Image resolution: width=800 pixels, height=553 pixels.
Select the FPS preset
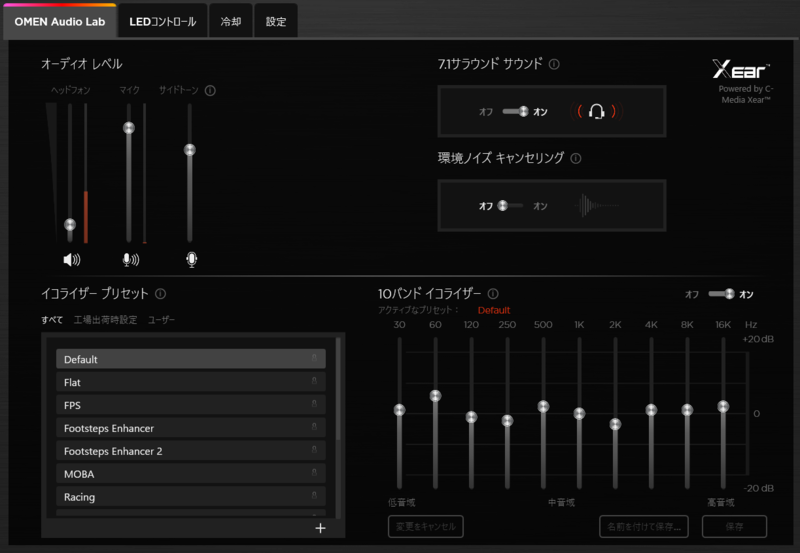point(191,405)
